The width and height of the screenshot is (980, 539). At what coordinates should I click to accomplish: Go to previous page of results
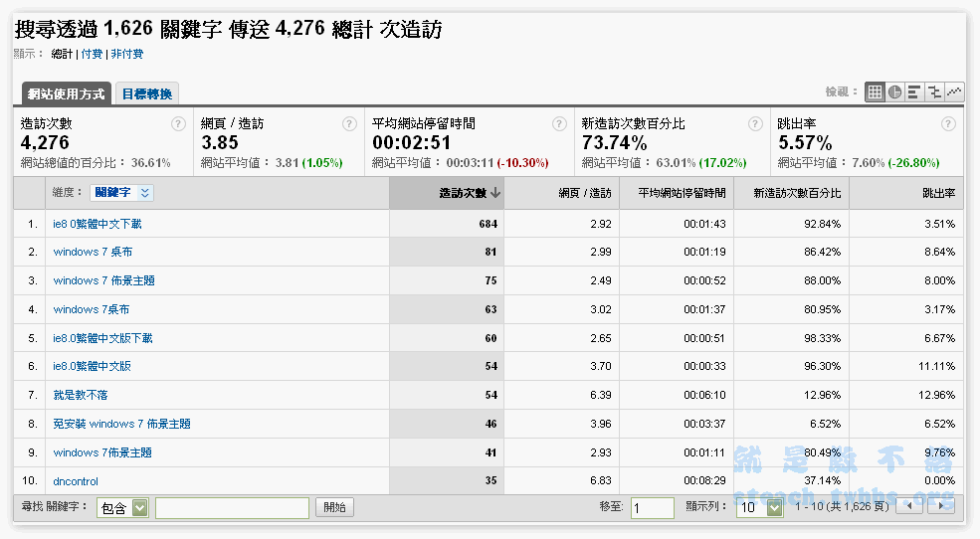tap(909, 507)
